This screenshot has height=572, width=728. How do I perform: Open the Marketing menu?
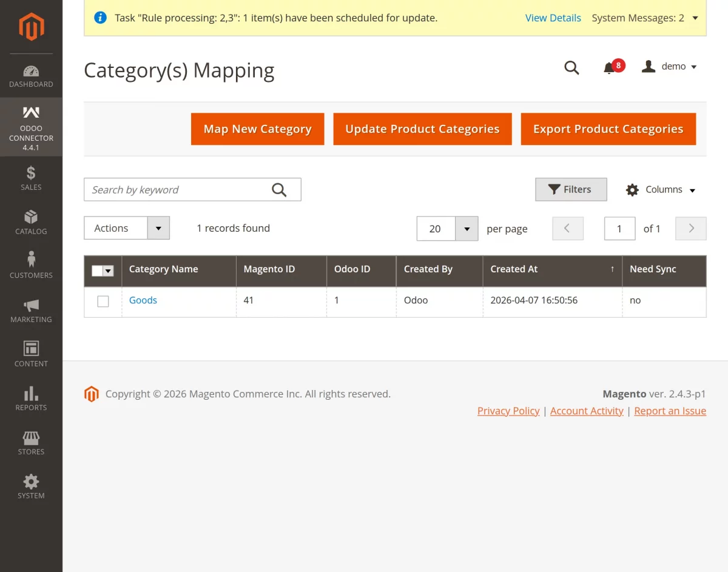click(31, 311)
